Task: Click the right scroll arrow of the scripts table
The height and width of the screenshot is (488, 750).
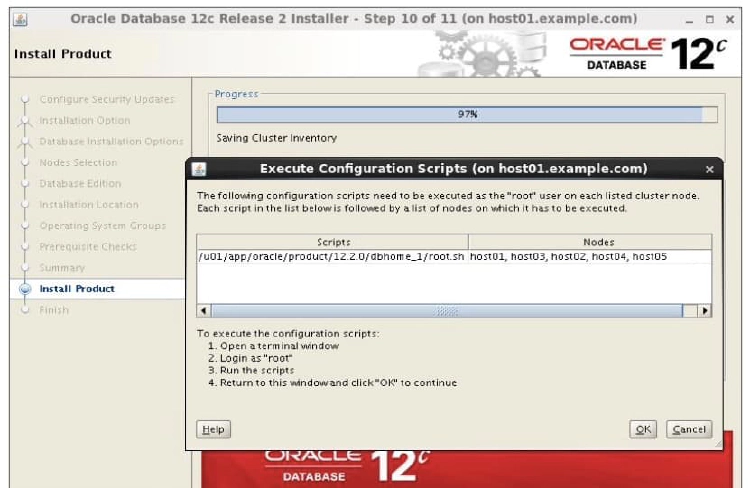Action: (x=705, y=311)
